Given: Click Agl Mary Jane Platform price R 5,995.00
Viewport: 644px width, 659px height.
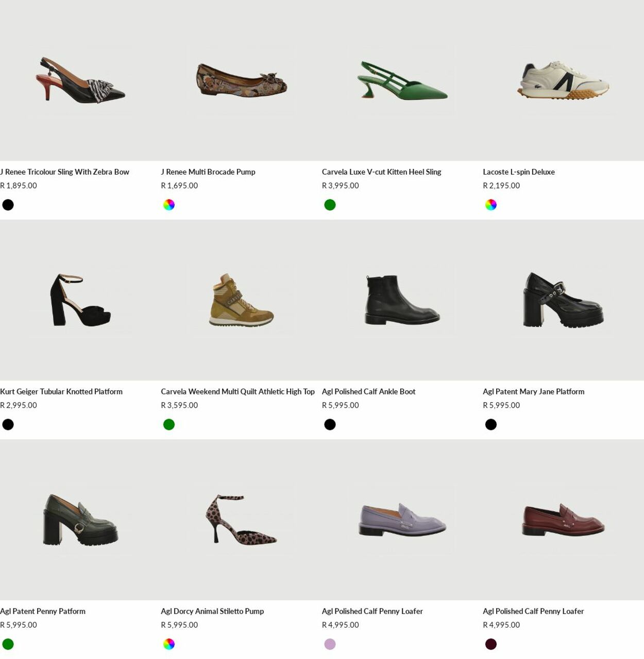Looking at the screenshot, I should point(501,406).
